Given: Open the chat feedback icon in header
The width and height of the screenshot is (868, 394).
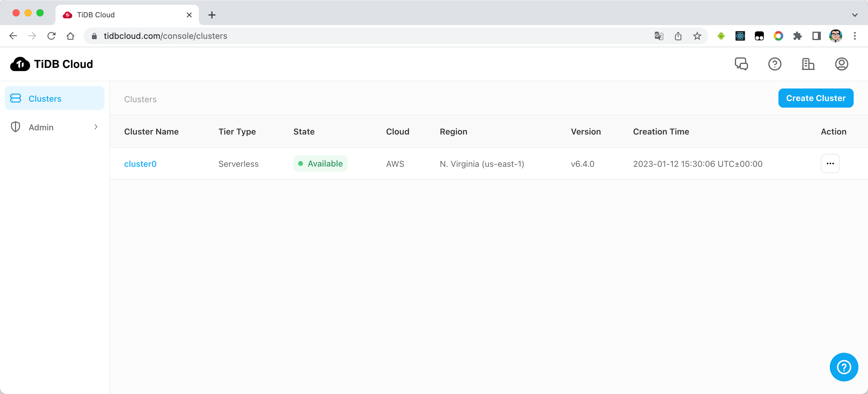Looking at the screenshot, I should [741, 64].
